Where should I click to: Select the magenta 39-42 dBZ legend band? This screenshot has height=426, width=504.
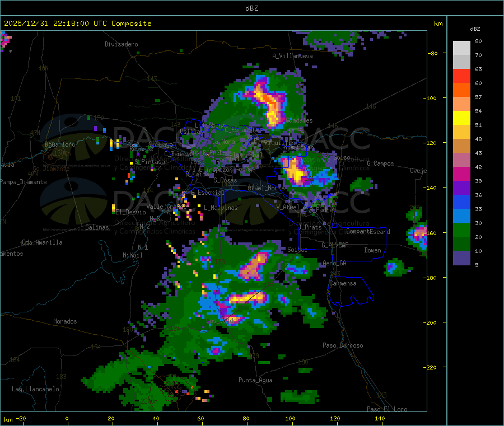(461, 174)
